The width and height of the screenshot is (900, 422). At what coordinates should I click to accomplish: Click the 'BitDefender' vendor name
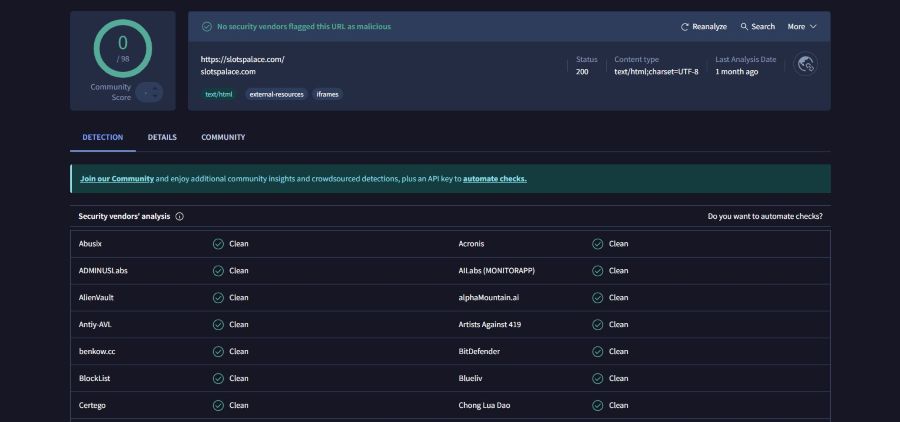pyautogui.click(x=479, y=351)
